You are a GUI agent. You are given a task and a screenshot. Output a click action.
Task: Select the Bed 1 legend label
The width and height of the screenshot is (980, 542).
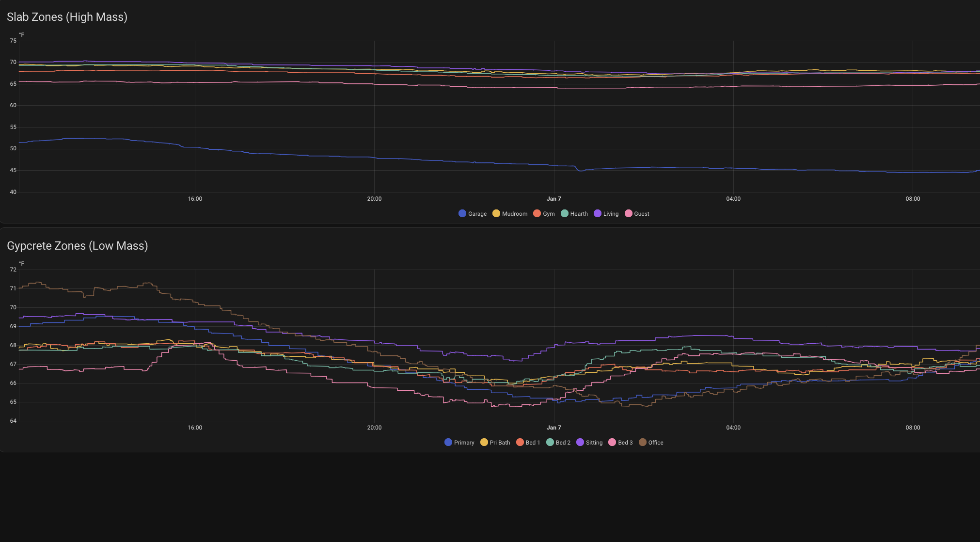[532, 442]
